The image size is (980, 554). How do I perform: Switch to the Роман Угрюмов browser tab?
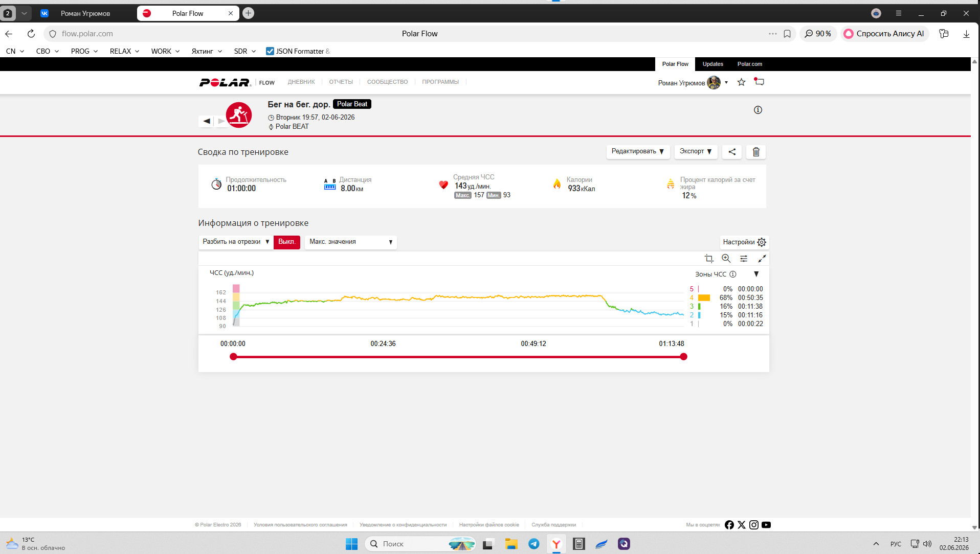click(85, 13)
